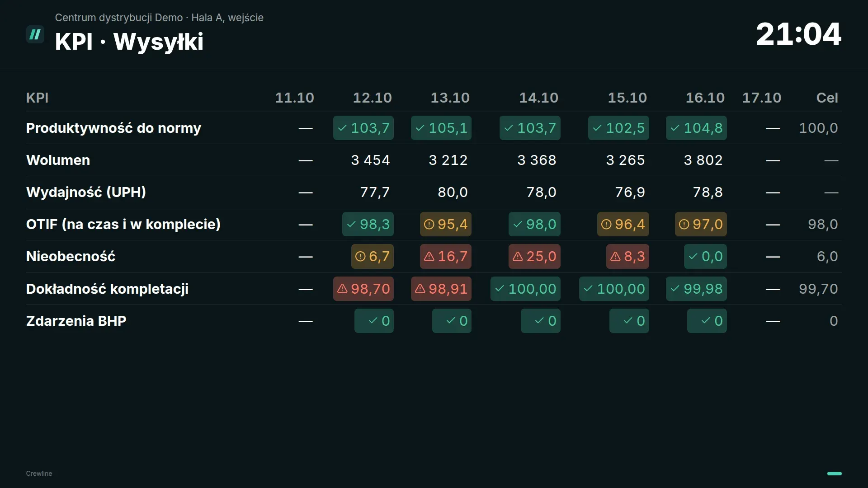Click the Zdarzenia BHP row label
This screenshot has width=868, height=488.
tap(76, 321)
